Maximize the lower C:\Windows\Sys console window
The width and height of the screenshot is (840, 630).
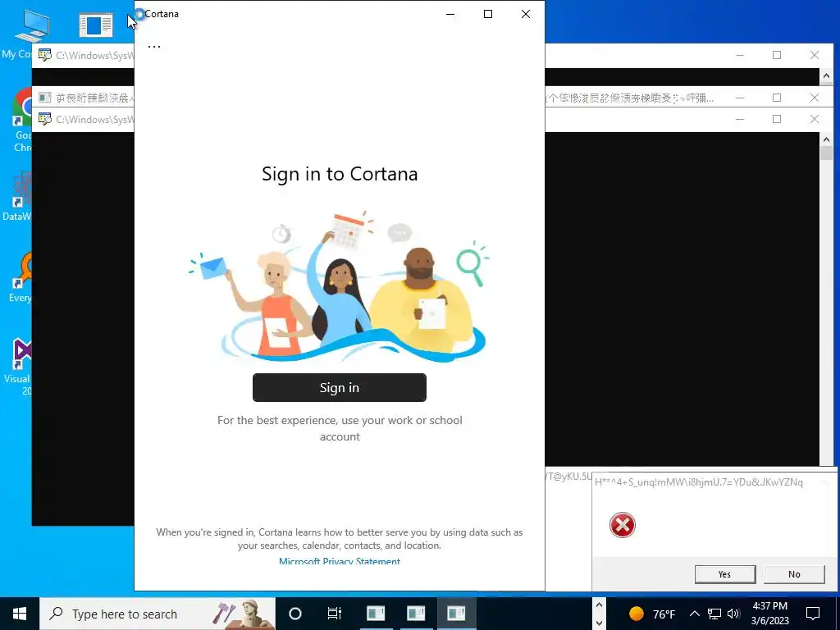[x=777, y=119]
